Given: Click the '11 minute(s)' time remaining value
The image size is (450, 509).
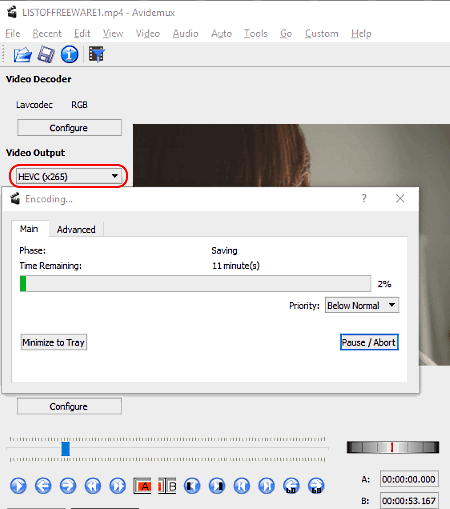Looking at the screenshot, I should pyautogui.click(x=236, y=266).
